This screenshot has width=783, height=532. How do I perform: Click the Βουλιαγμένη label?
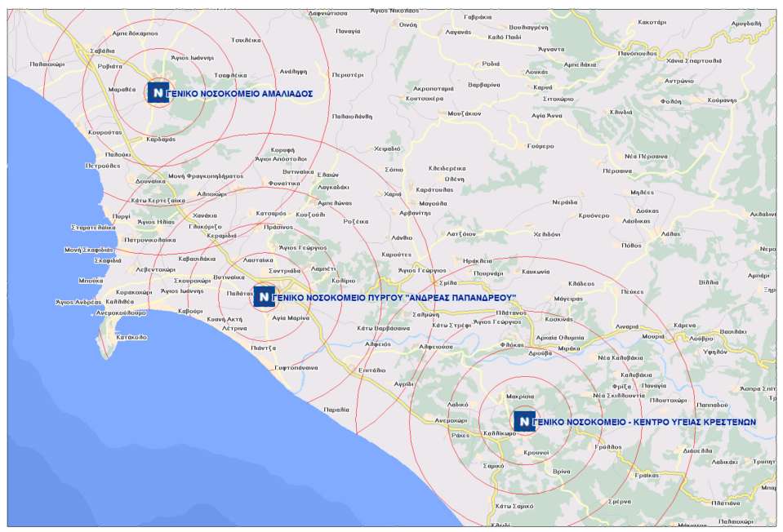tap(528, 28)
